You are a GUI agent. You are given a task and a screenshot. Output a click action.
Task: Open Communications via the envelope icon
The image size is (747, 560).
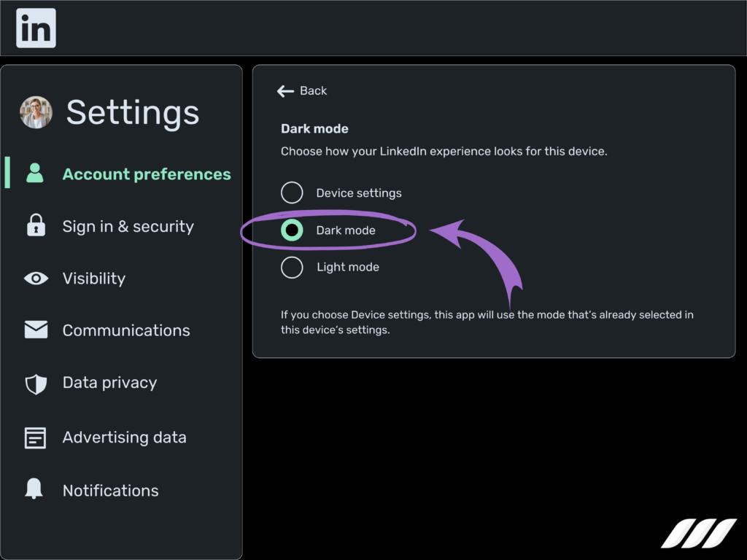click(35, 330)
